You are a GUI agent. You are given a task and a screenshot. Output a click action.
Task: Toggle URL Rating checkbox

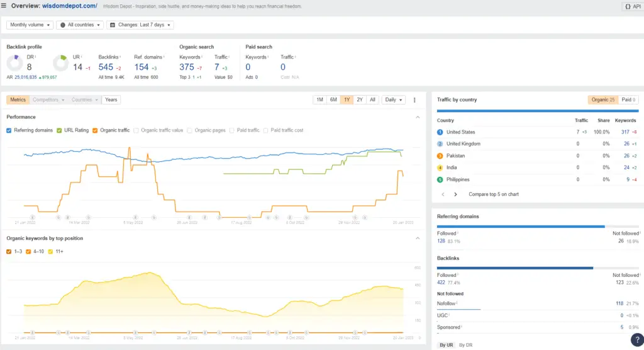[59, 130]
